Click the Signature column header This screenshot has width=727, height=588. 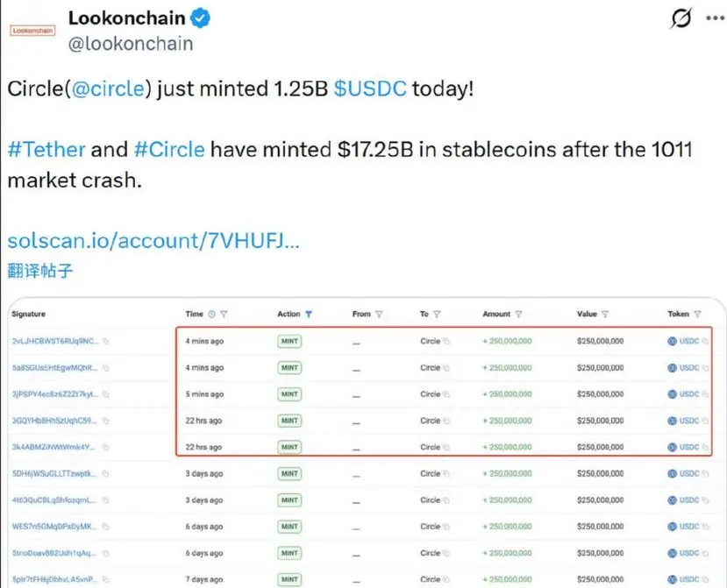point(29,314)
